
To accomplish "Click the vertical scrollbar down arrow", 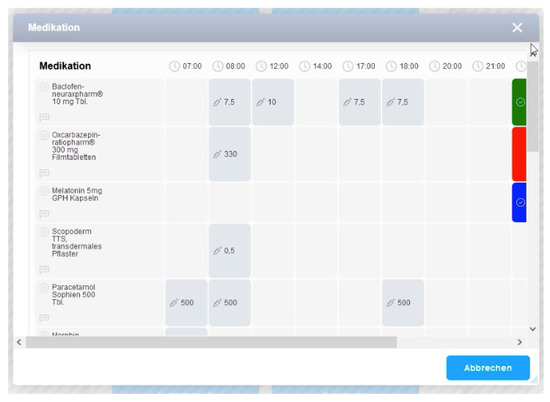I will coord(533,329).
